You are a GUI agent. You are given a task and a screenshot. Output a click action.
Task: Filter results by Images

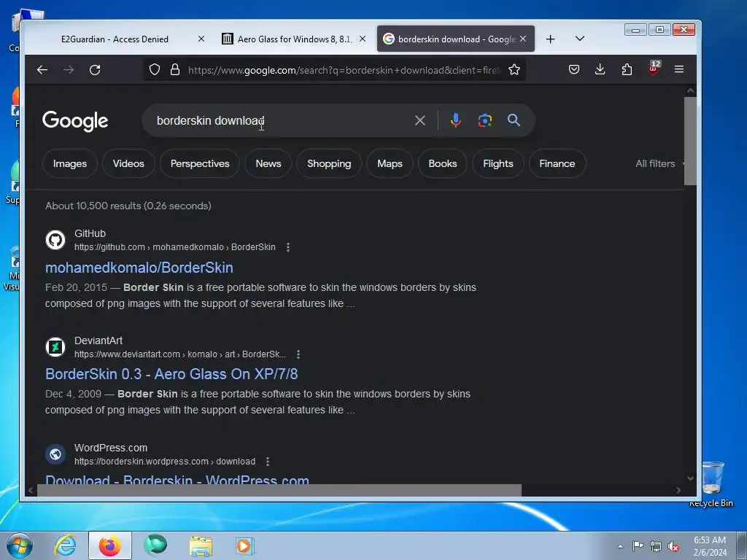click(70, 164)
